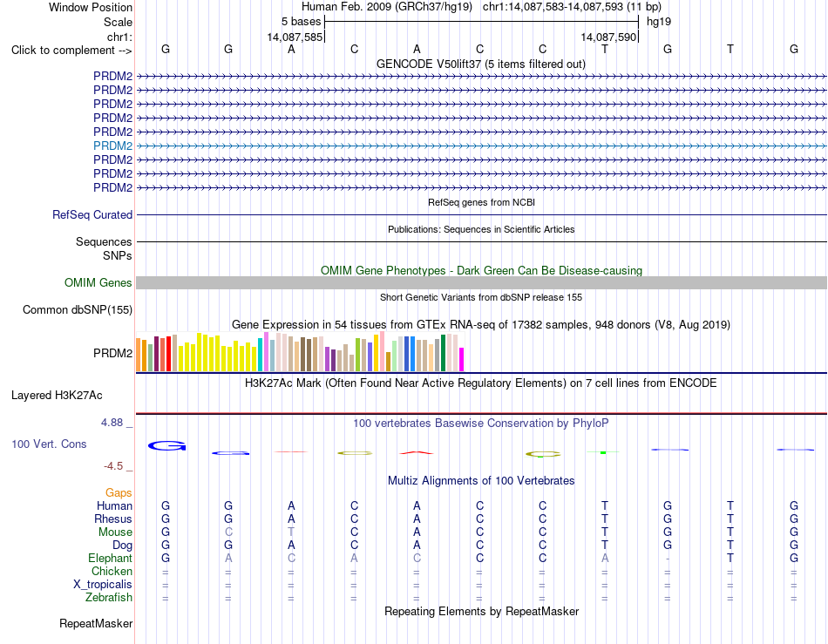Click the Layered H3K27Ac track label
Viewport: 828px width, 644px height.
[57, 396]
